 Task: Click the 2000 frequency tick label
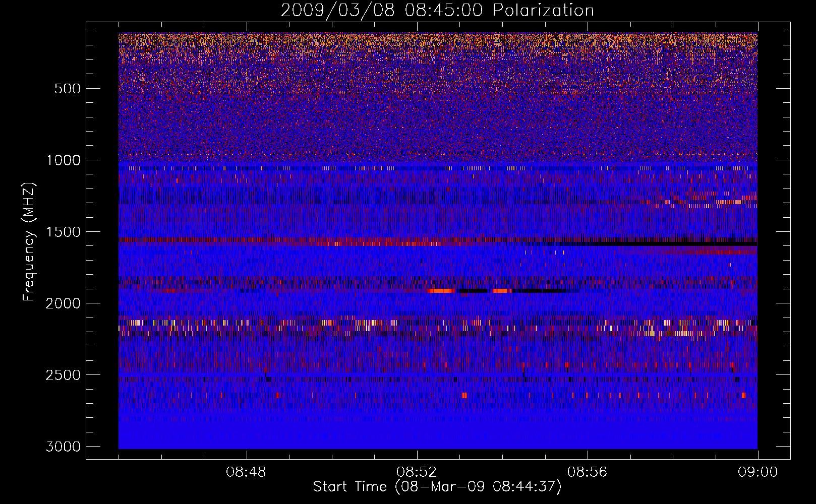click(x=63, y=303)
